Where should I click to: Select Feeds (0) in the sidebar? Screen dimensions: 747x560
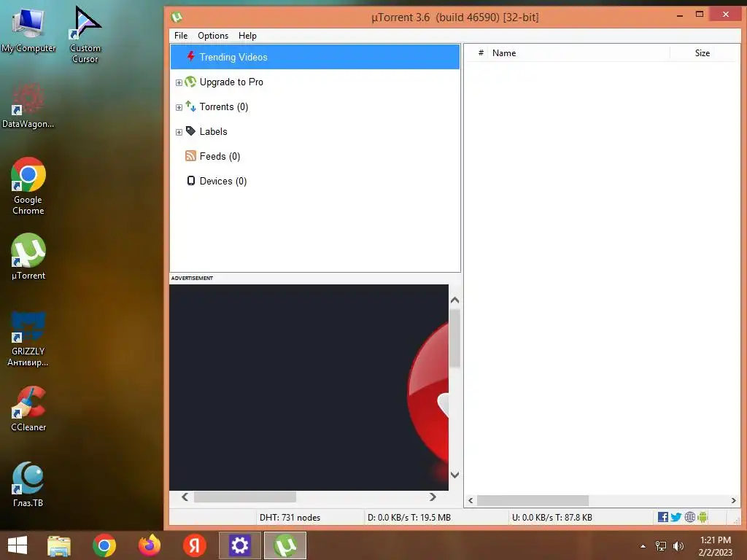[220, 156]
